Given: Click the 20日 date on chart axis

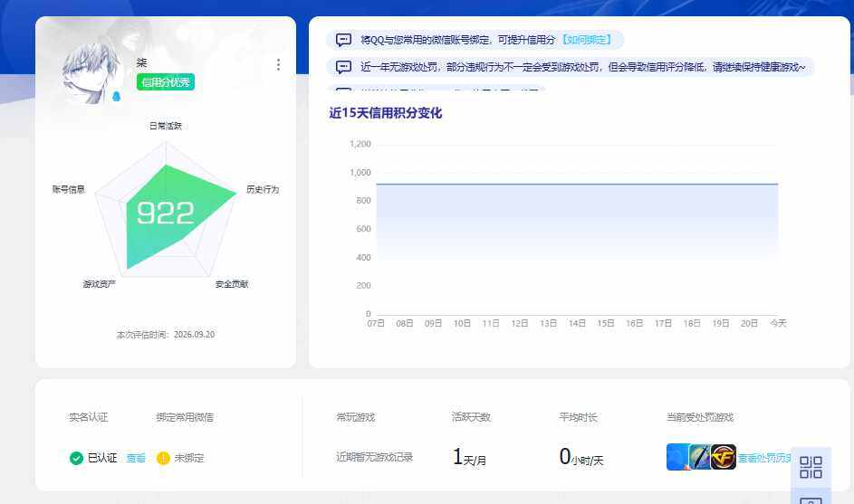Looking at the screenshot, I should pyautogui.click(x=749, y=323).
